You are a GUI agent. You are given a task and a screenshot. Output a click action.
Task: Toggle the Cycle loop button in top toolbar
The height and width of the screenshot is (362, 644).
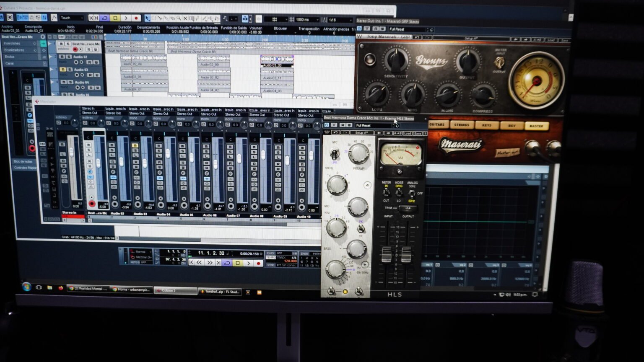point(104,18)
